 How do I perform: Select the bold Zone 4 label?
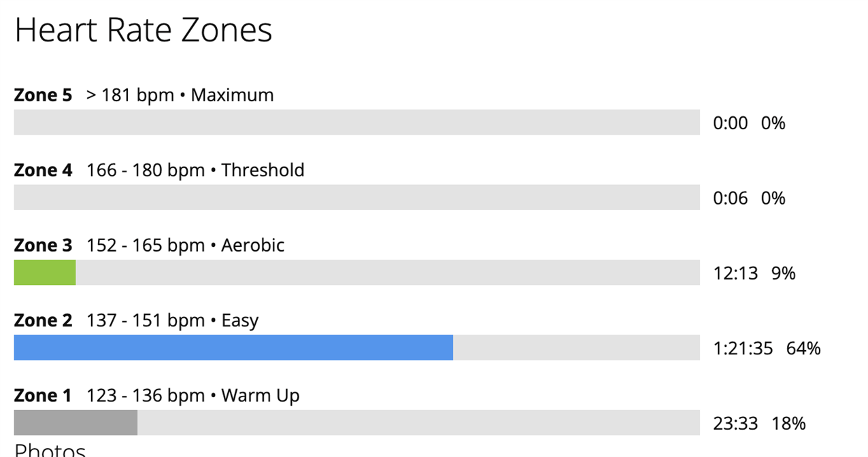pyautogui.click(x=43, y=170)
